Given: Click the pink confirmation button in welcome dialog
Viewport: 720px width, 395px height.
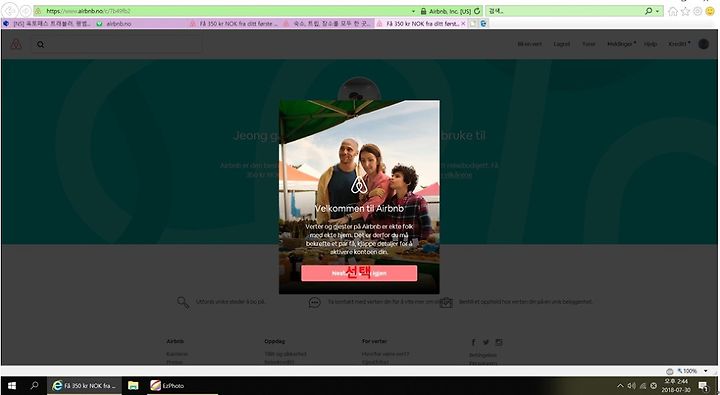Looking at the screenshot, I should pyautogui.click(x=359, y=273).
